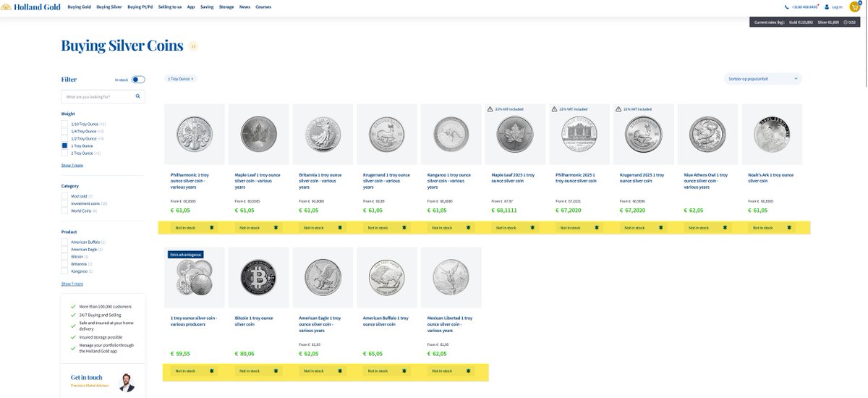
Task: Expand Show 7 more under Product
Action: tap(72, 284)
